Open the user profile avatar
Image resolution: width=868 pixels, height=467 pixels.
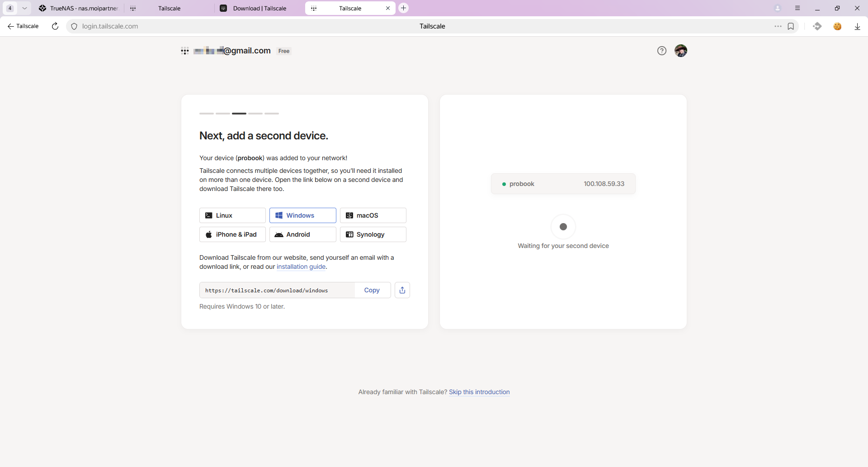[x=680, y=51]
